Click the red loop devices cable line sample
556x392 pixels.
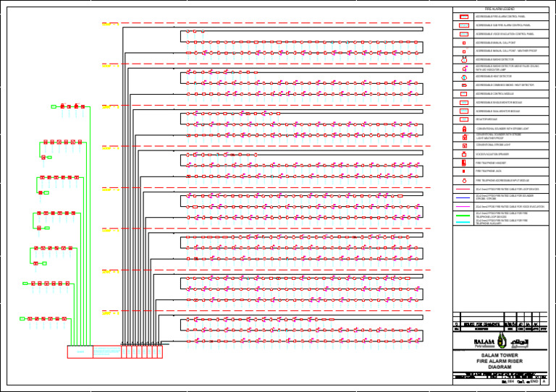click(463, 189)
